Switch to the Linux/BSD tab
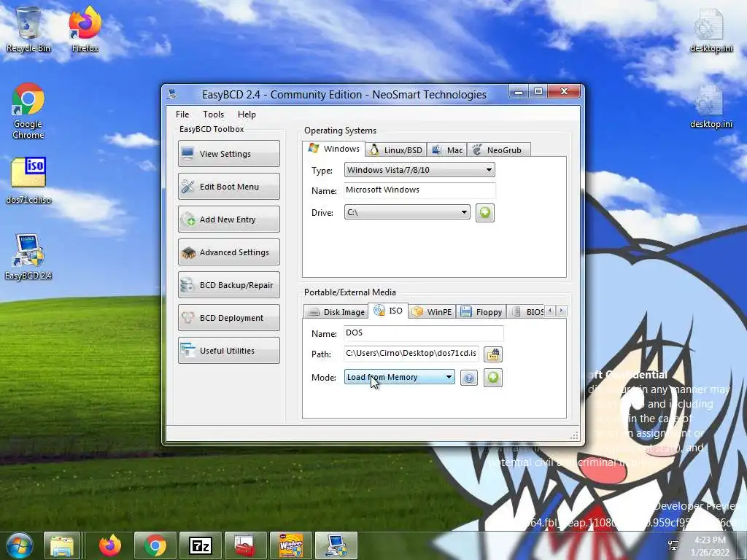This screenshot has width=747, height=560. pos(396,150)
